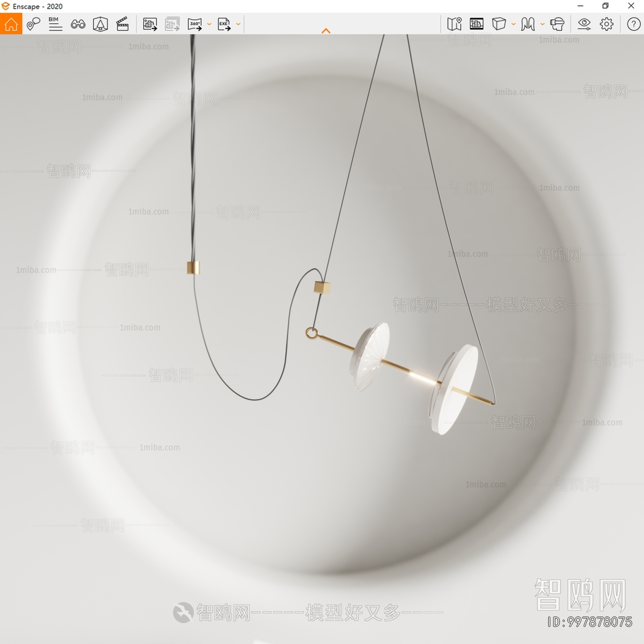Expand the EXE export options dropdown

pyautogui.click(x=238, y=24)
